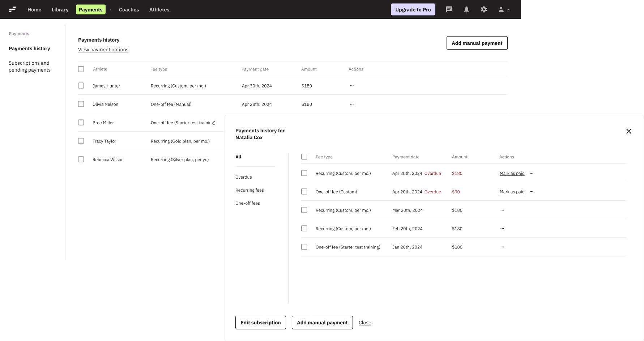The image size is (644, 341).
Task: Check the Tracy Taylor payment checkbox
Action: coord(81,141)
